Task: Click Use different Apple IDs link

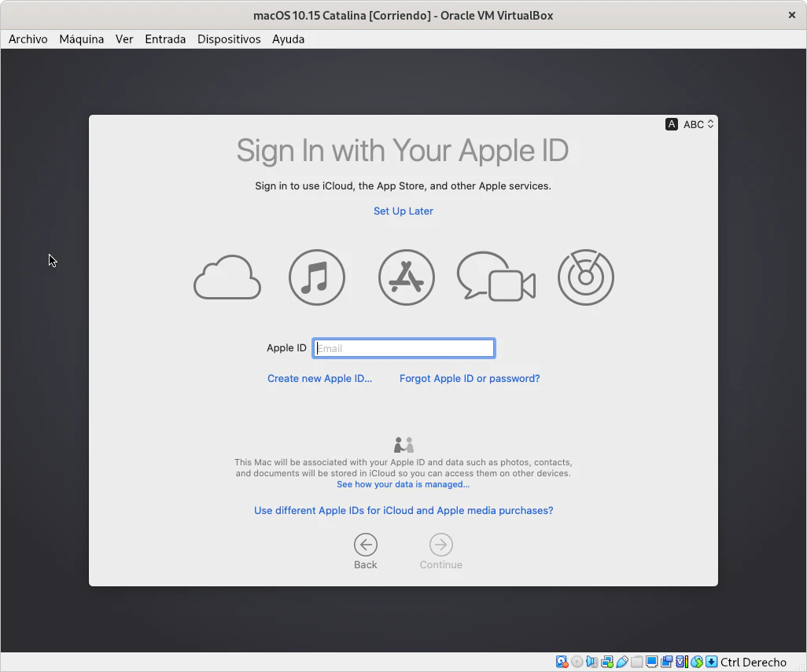Action: [x=403, y=510]
